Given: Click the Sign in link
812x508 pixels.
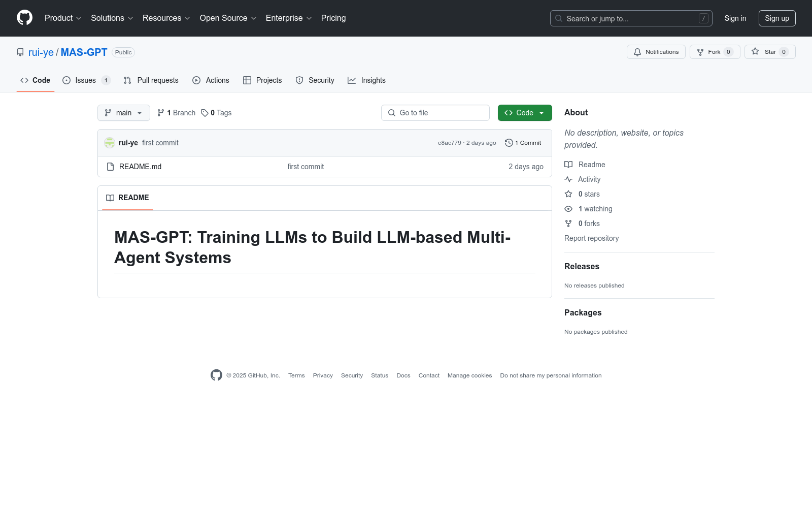Looking at the screenshot, I should 735,18.
